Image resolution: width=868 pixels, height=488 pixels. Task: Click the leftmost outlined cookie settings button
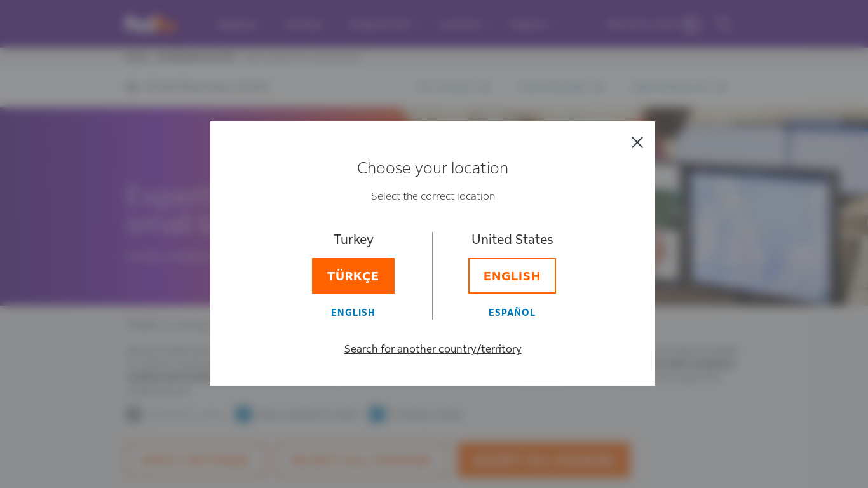coord(195,460)
